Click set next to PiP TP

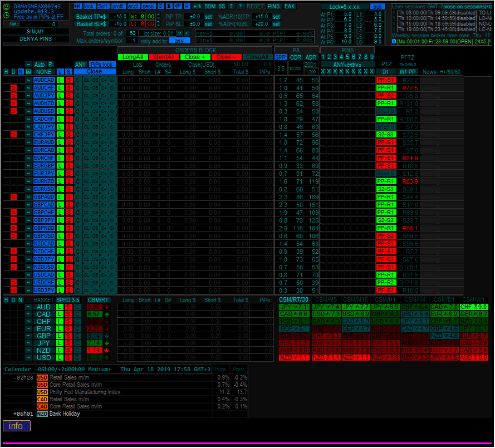click(x=208, y=17)
